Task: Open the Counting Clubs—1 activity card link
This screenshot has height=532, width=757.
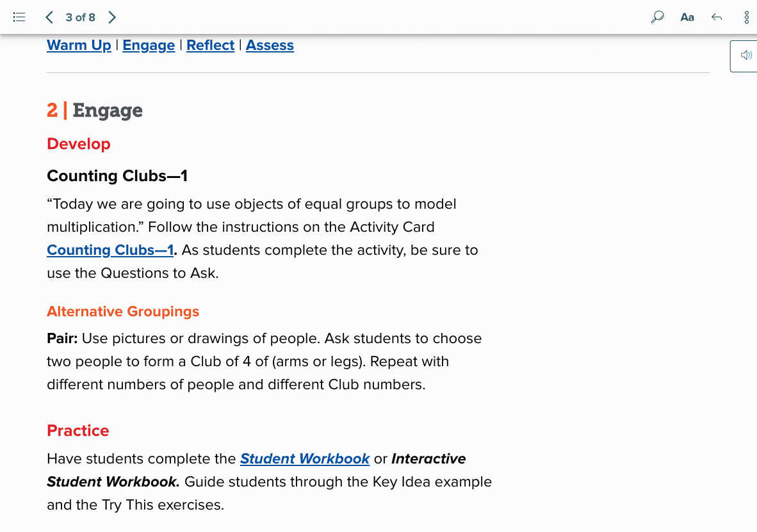Action: click(110, 250)
